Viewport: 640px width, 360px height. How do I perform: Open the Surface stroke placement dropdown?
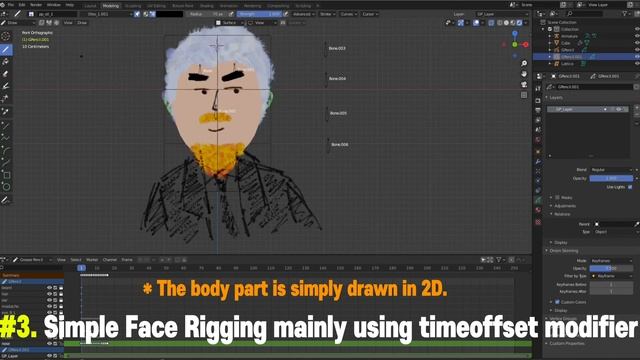tap(229, 23)
